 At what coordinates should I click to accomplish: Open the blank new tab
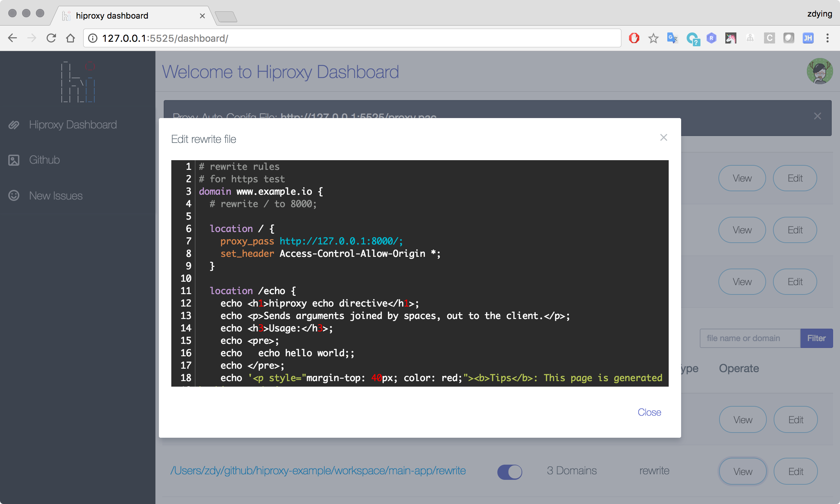pyautogui.click(x=226, y=16)
